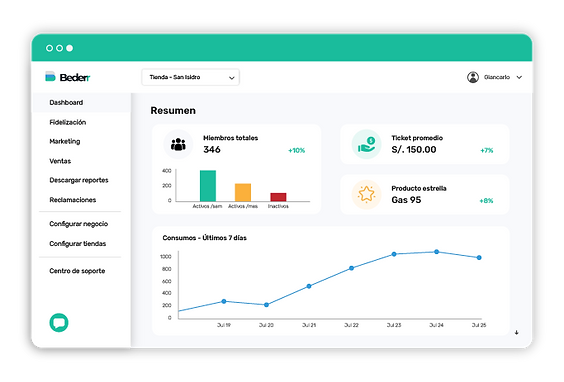Click the red Inactivos bar
564x382 pixels.
tap(278, 197)
